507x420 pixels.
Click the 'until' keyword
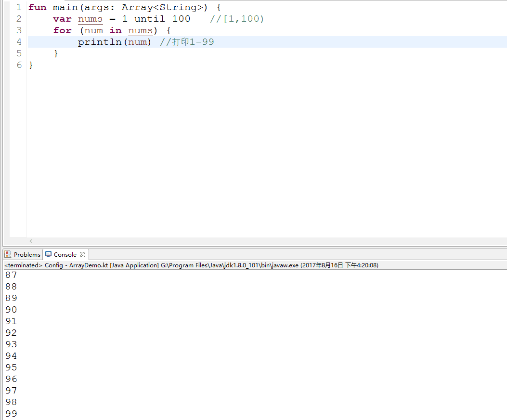[x=149, y=19]
